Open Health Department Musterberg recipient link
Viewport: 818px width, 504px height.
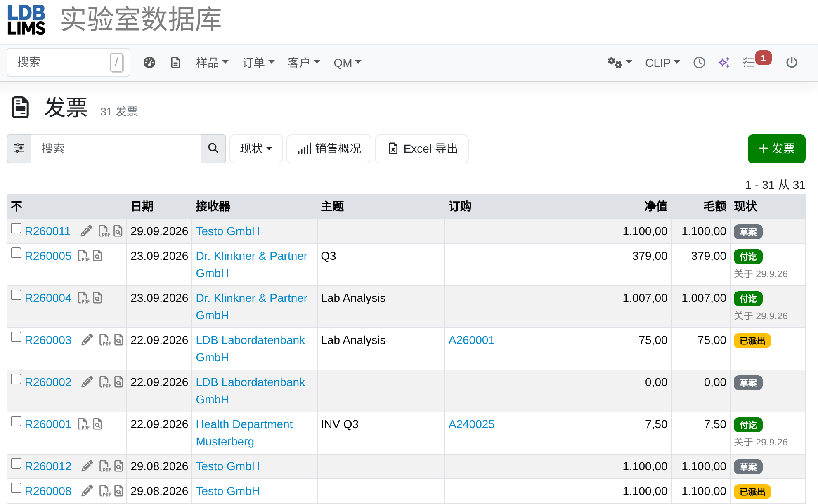pos(244,433)
